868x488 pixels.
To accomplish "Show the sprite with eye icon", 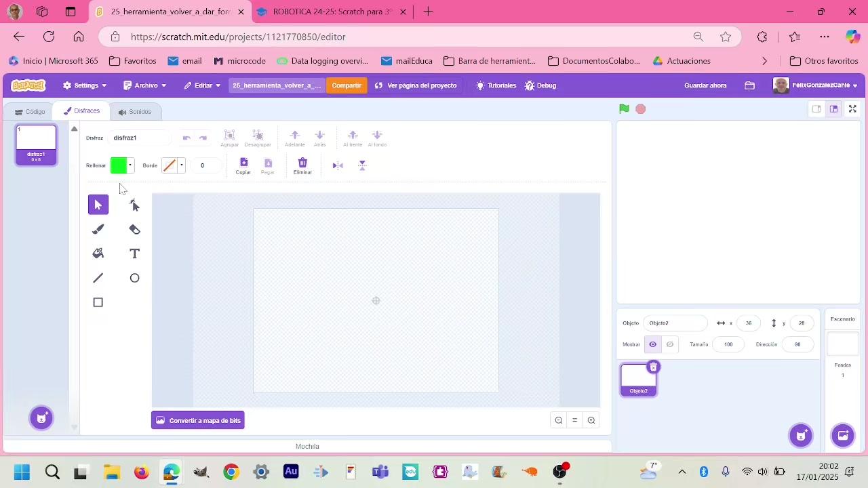I will pos(653,344).
